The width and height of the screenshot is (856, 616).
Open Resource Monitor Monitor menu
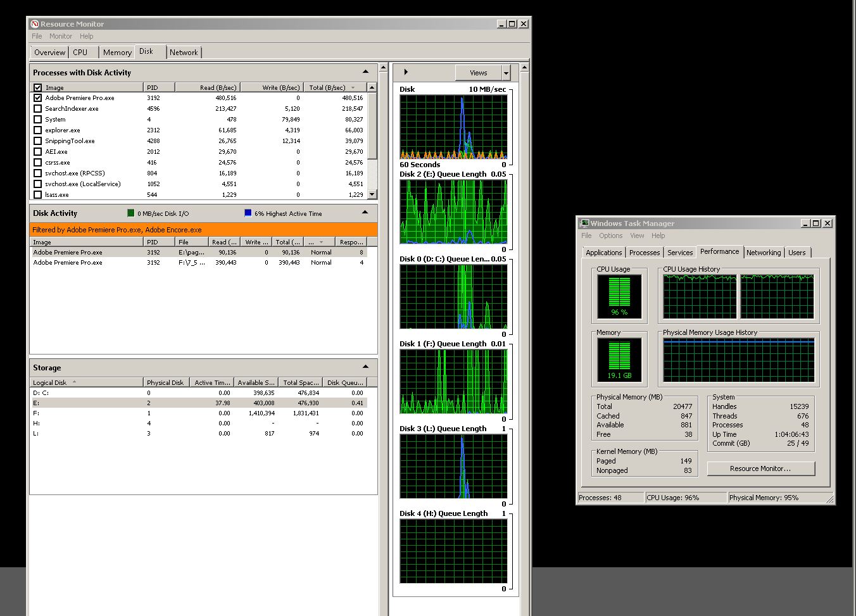[61, 36]
